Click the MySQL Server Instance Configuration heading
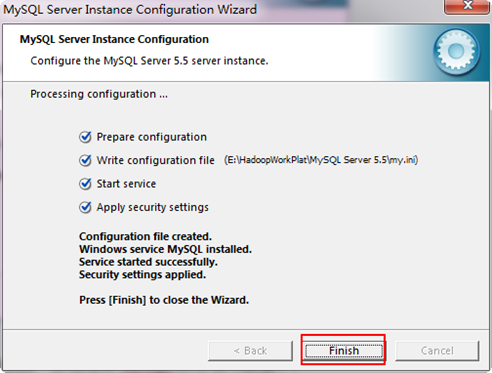 pos(114,39)
